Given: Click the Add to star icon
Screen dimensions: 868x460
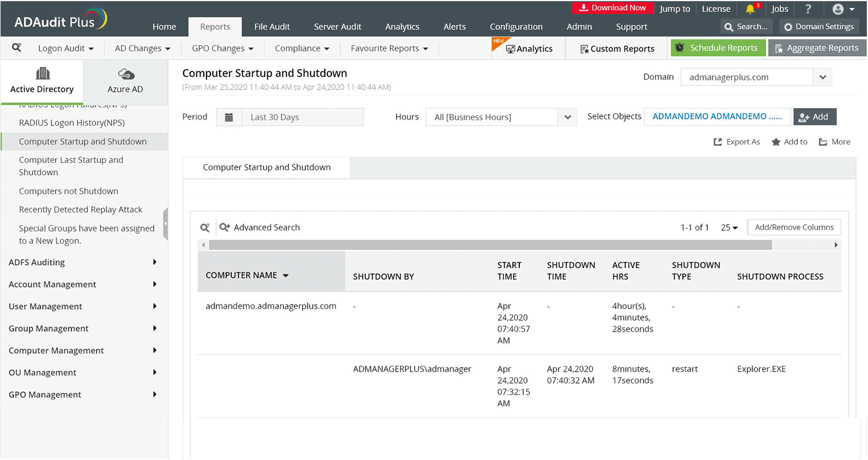Looking at the screenshot, I should click(x=776, y=142).
